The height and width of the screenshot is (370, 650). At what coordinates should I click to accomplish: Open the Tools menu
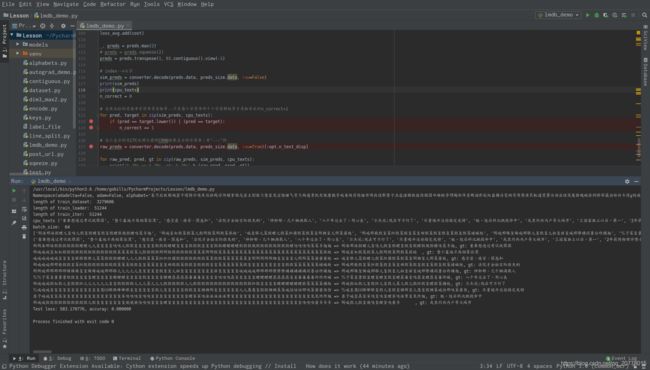coord(151,4)
